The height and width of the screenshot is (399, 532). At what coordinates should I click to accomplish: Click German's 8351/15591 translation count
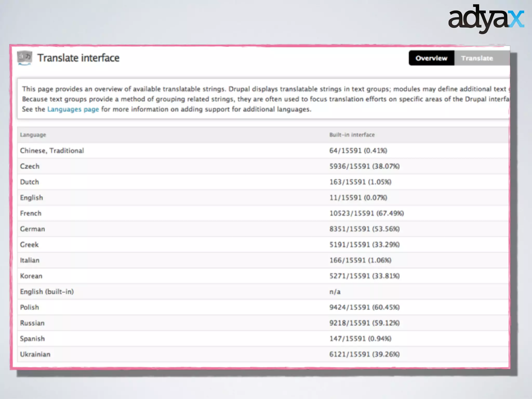364,229
